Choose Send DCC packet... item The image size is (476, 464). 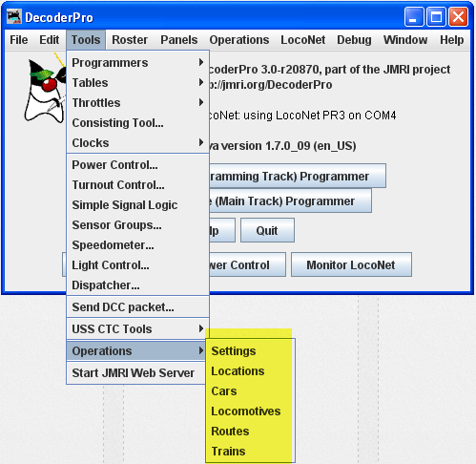tap(137, 307)
